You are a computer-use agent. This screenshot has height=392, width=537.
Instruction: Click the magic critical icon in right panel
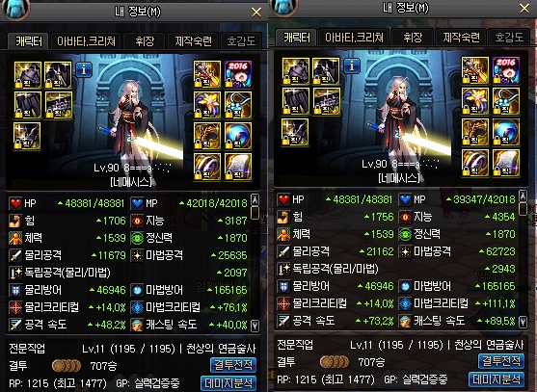click(x=405, y=303)
